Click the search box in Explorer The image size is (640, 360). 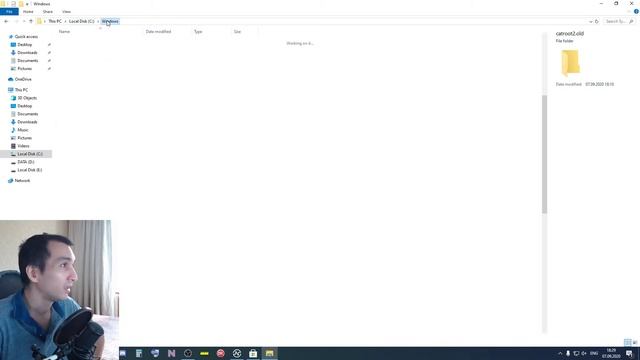619,21
